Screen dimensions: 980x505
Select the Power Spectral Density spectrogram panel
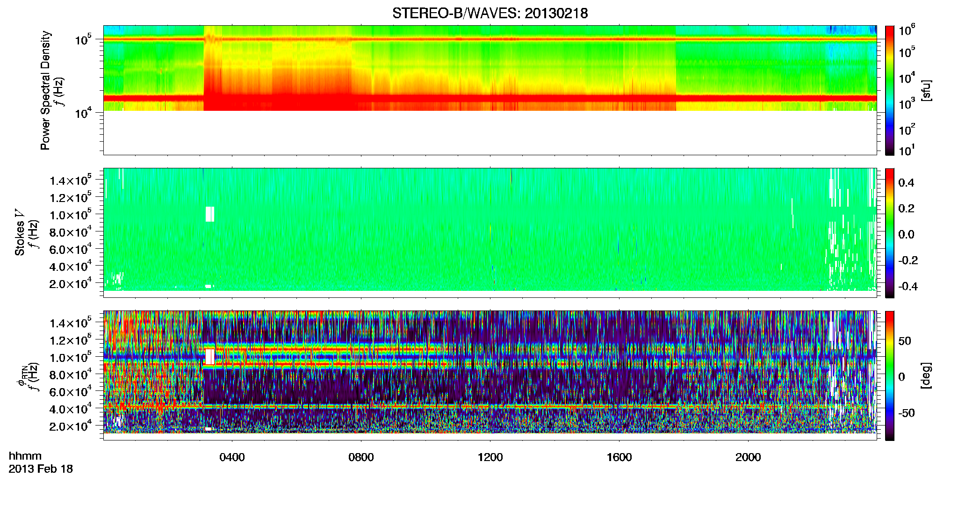tap(490, 90)
